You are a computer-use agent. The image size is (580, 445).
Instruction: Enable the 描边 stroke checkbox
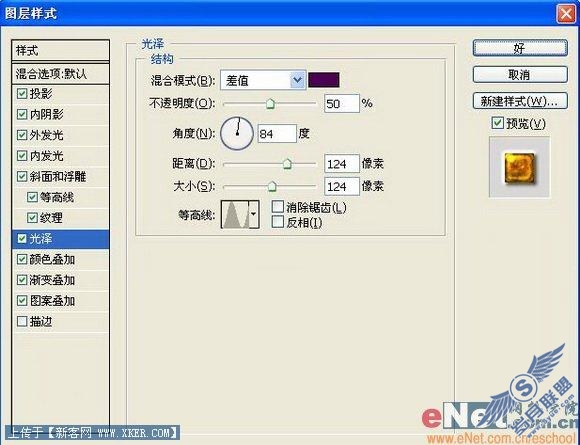point(22,321)
